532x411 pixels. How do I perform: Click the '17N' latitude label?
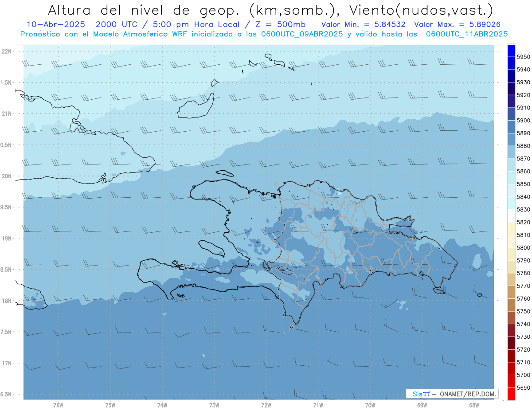pyautogui.click(x=6, y=364)
